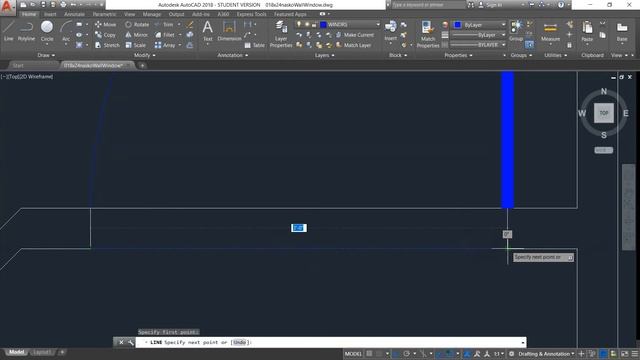The image size is (640, 360).
Task: Toggle clean screen icon
Action: pos(625,353)
